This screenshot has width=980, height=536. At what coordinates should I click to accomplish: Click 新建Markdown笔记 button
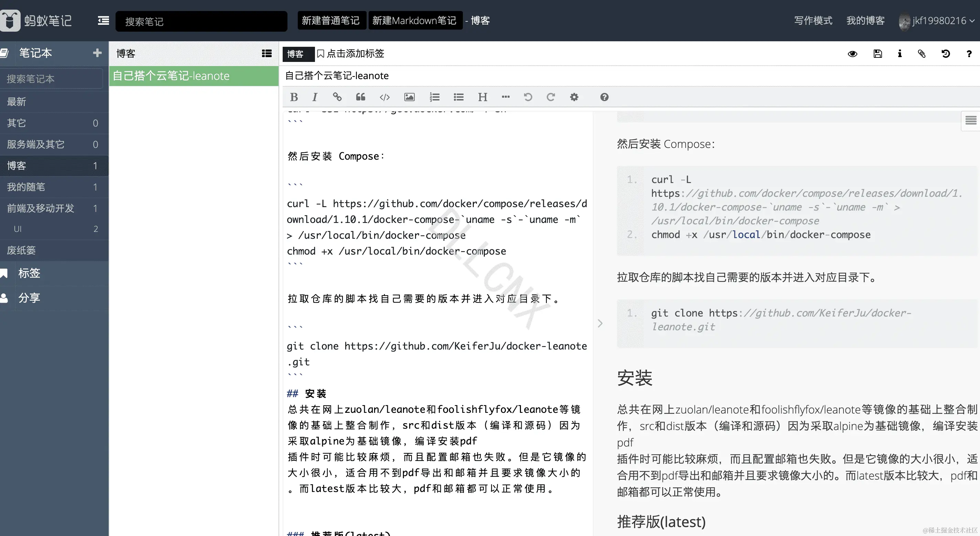414,21
